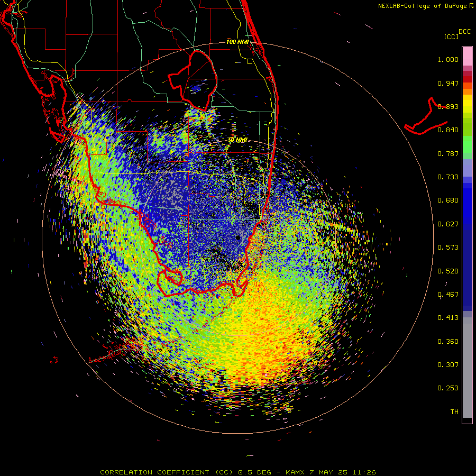
Task: Pick the gray segment of the color bar
Action: pos(467,368)
